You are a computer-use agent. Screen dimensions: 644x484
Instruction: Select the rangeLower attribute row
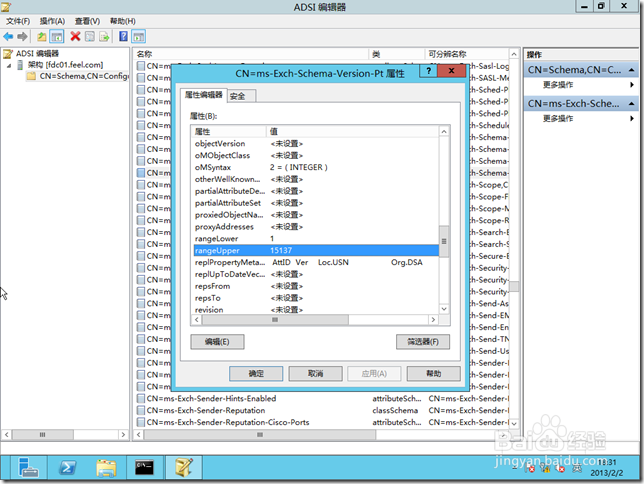coord(316,238)
